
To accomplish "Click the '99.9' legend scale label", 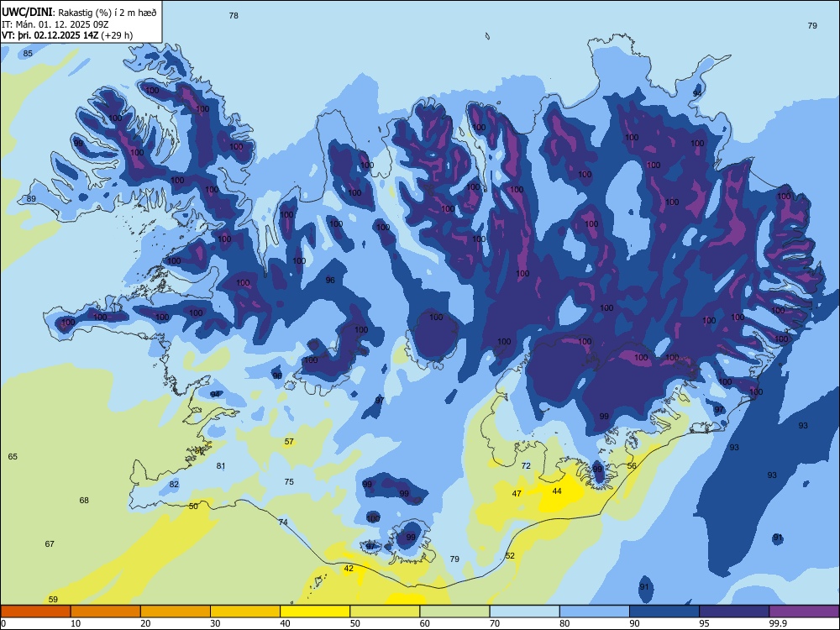I will (x=778, y=623).
